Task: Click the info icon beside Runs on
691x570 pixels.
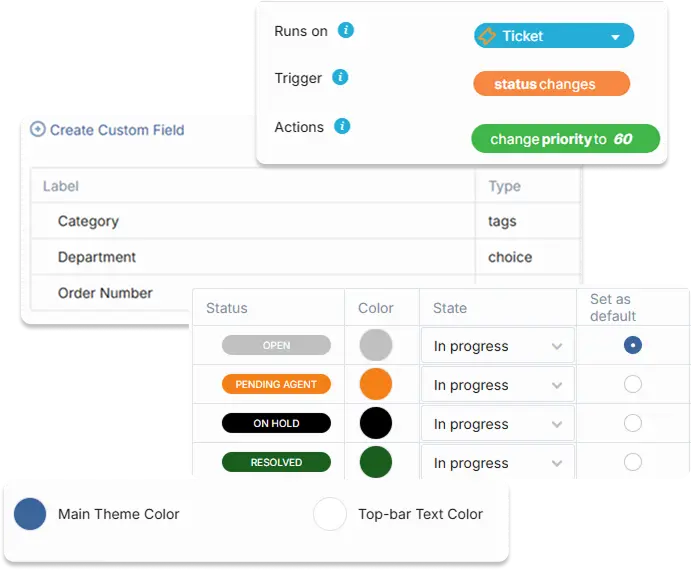Action: click(346, 30)
